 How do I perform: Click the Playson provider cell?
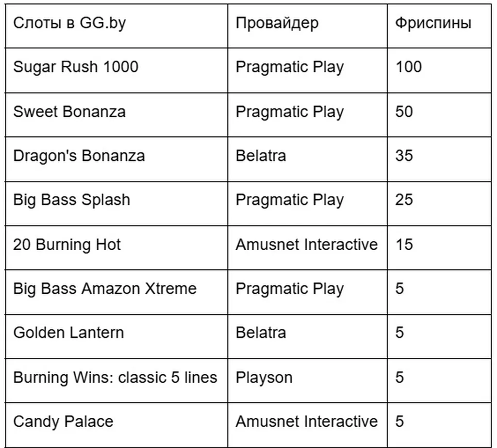[264, 377]
